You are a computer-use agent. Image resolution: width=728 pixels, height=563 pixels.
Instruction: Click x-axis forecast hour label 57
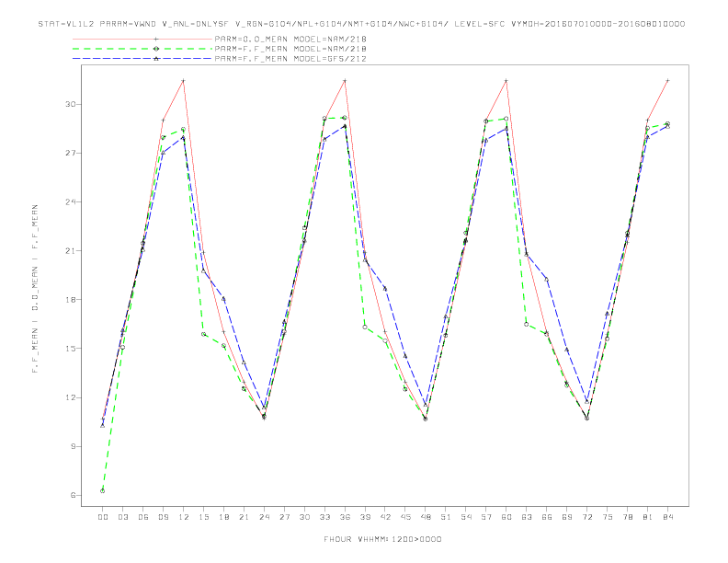pyautogui.click(x=486, y=517)
